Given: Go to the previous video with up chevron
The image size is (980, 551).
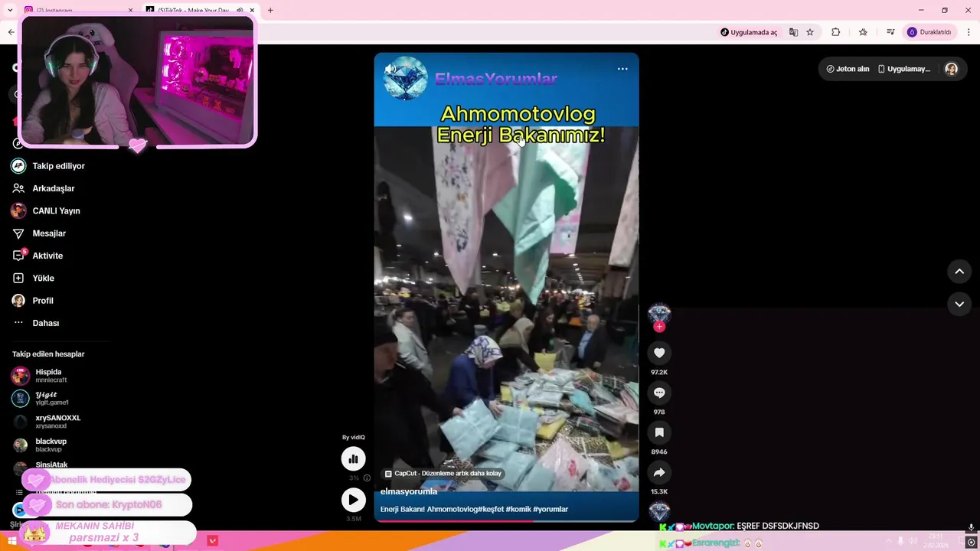Looking at the screenshot, I should click(959, 272).
